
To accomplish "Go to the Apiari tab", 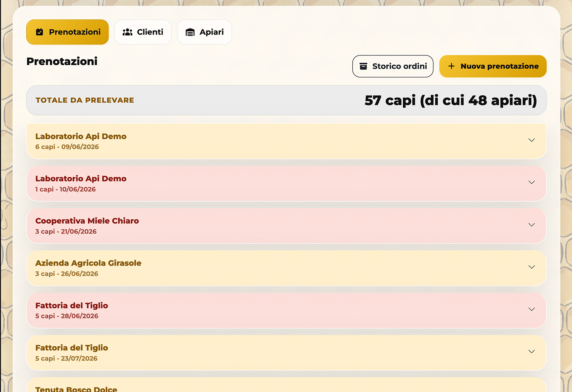I will [x=205, y=32].
